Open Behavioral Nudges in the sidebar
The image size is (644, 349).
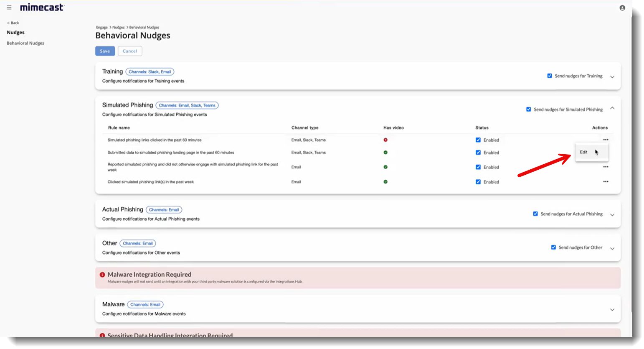click(25, 43)
